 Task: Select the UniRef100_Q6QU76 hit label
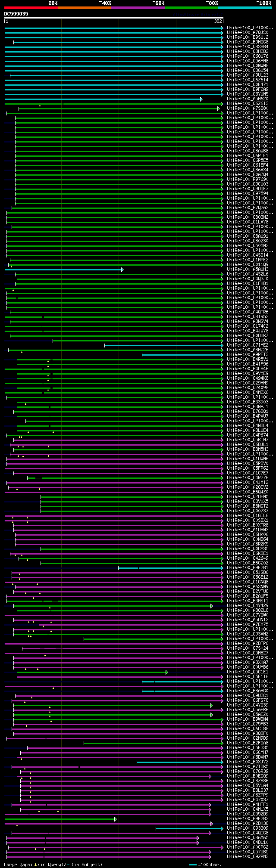click(248, 56)
